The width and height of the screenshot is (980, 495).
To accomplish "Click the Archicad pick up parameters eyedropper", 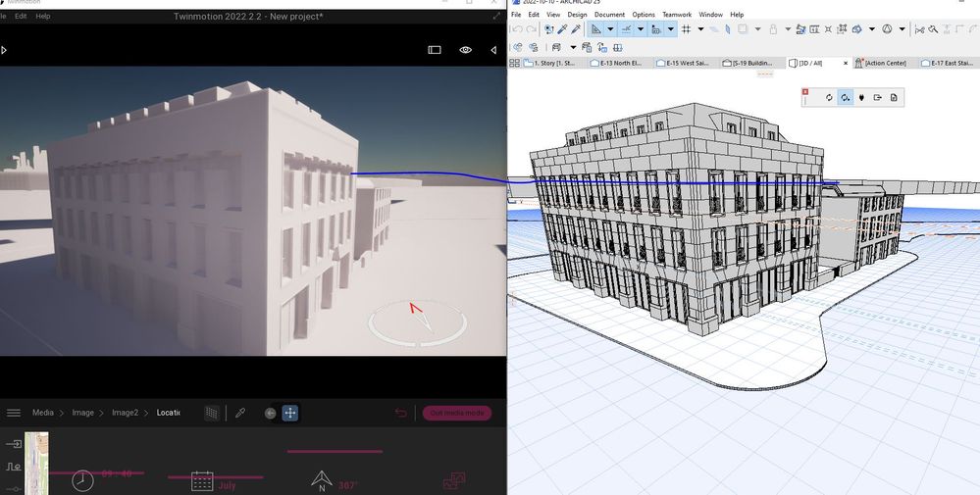I will [x=563, y=29].
